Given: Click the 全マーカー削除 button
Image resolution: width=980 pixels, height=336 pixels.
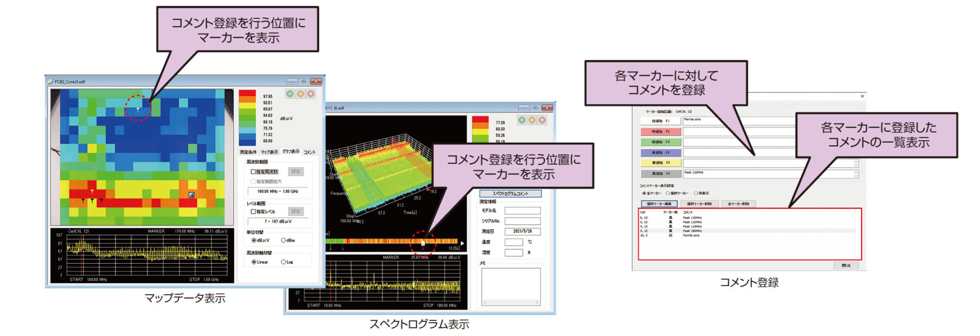Looking at the screenshot, I should tap(739, 204).
